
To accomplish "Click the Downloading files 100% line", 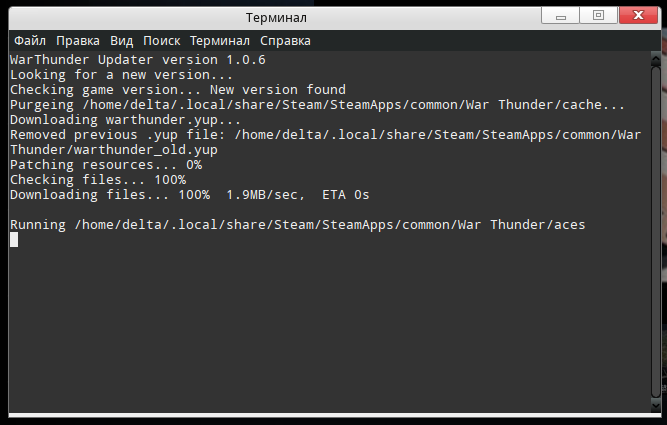I will pyautogui.click(x=189, y=195).
